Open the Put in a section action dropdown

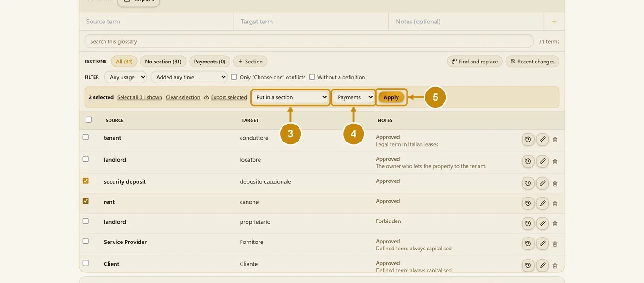(x=290, y=97)
